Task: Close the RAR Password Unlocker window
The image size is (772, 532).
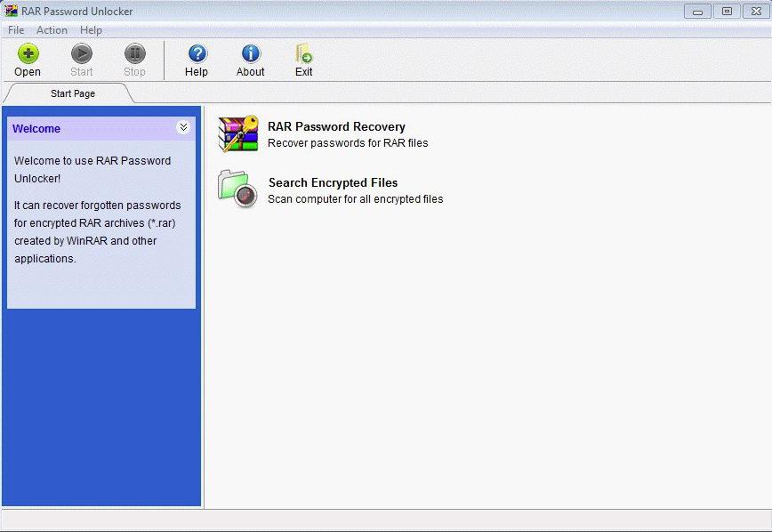Action: pos(754,12)
